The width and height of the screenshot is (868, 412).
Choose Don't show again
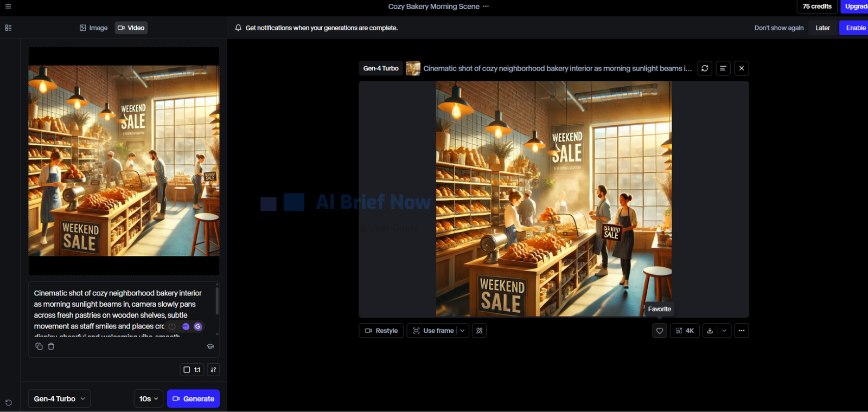click(779, 28)
